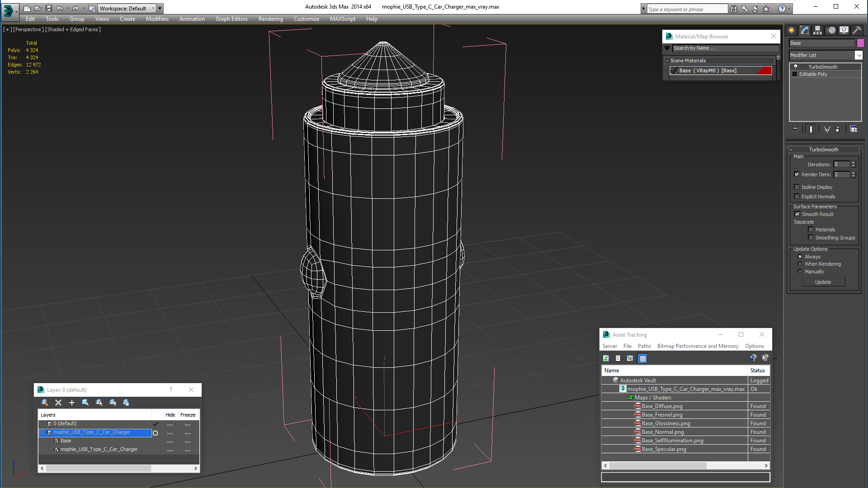Expand the Editable Poly plus sign
This screenshot has width=868, height=488.
(794, 74)
